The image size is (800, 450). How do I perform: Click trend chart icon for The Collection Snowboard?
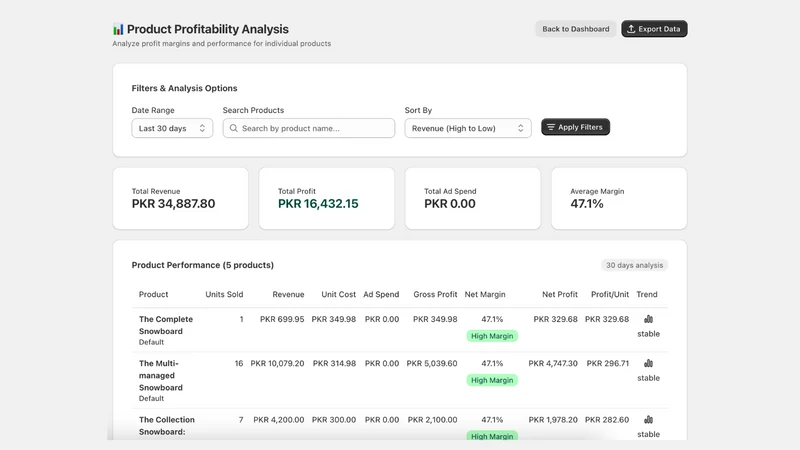[648, 420]
